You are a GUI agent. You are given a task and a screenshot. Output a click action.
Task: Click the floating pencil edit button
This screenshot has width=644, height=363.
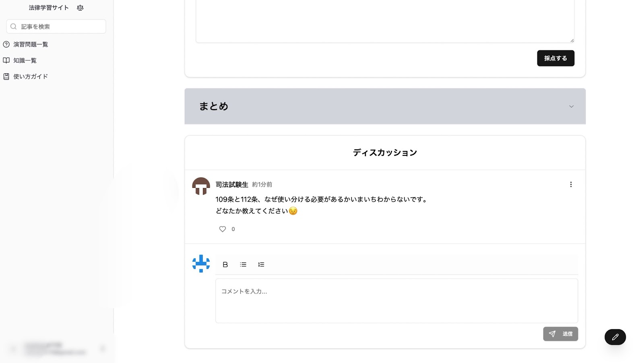[x=615, y=337]
